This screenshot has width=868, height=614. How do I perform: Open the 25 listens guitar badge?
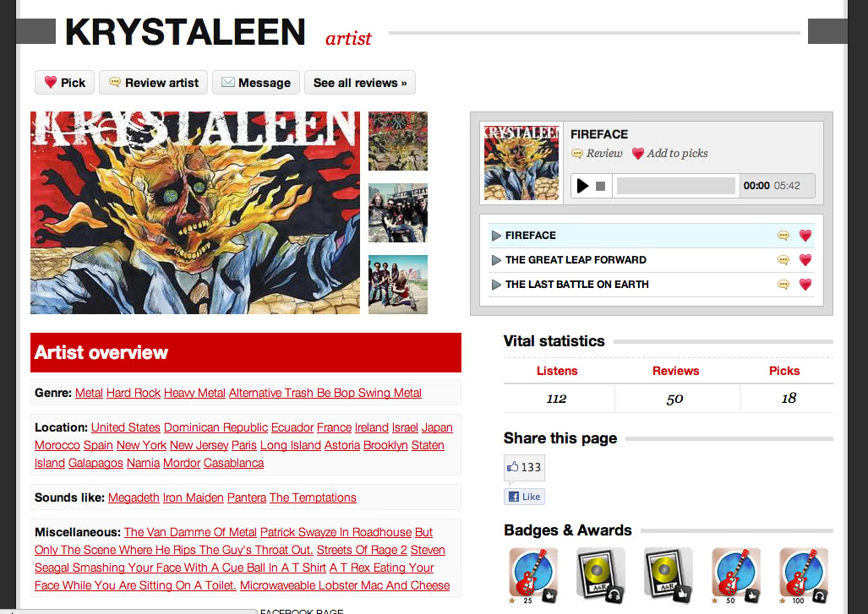(533, 576)
